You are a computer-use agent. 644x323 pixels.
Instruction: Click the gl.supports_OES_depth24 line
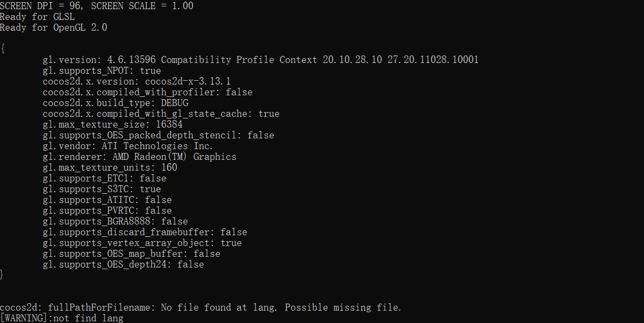coord(123,264)
